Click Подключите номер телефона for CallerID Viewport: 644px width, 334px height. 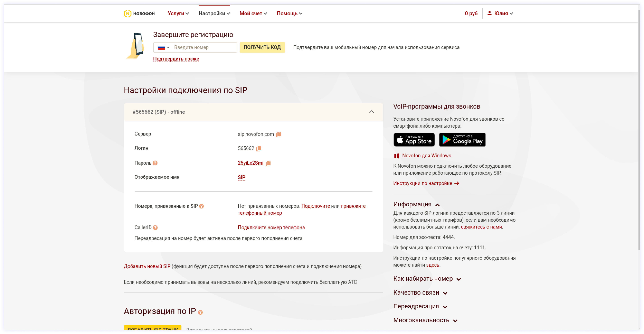tap(271, 228)
